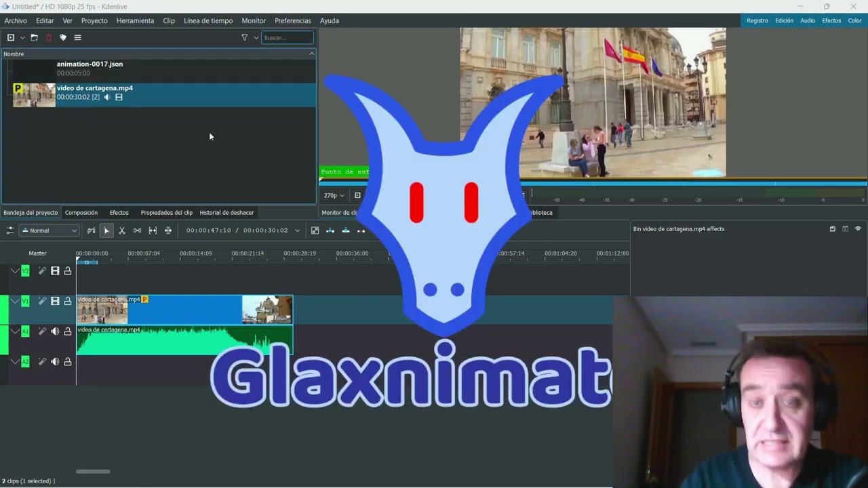Focus the Buscar search field
This screenshot has width=868, height=488.
288,38
